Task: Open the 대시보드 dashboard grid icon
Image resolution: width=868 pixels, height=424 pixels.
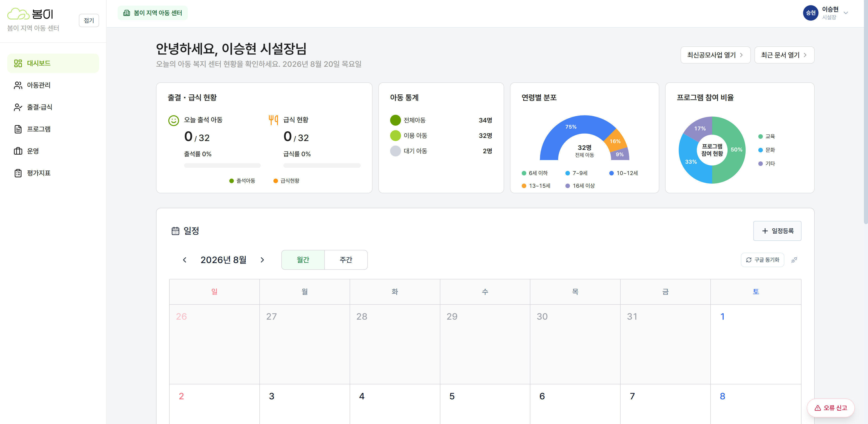Action: (18, 63)
